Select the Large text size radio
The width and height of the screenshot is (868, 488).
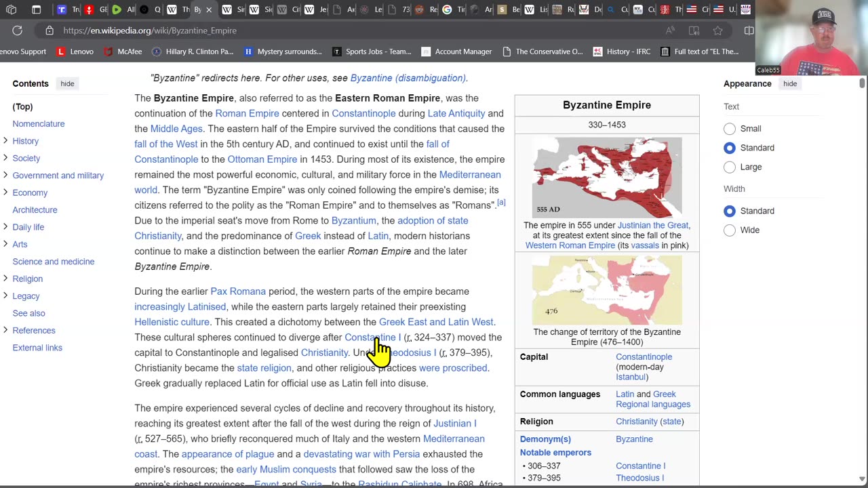[x=730, y=167]
